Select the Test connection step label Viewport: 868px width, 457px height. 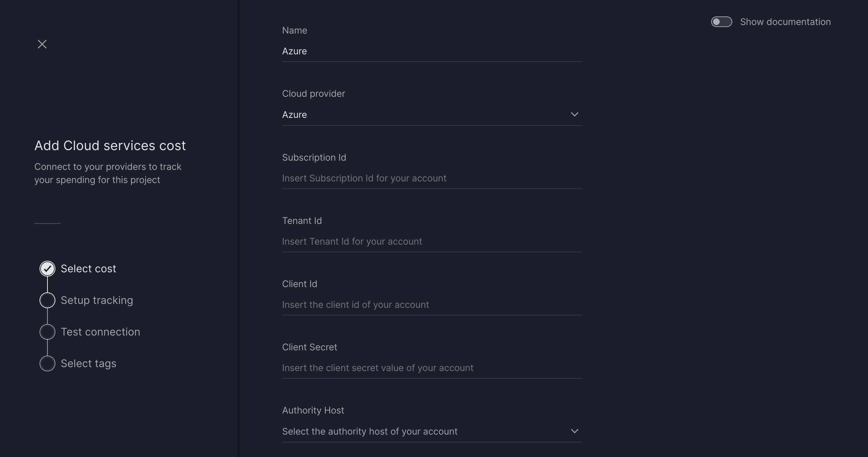[100, 331]
